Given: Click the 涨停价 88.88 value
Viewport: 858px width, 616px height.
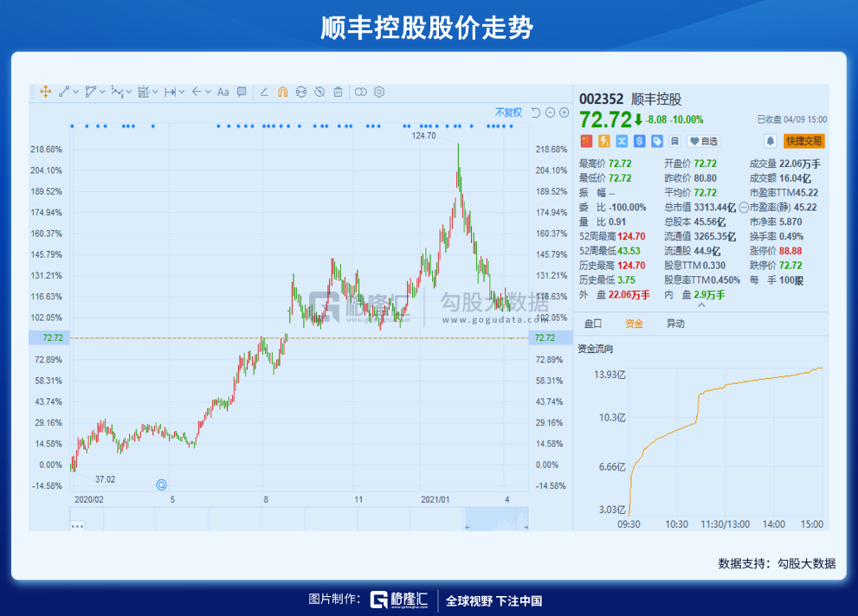Looking at the screenshot, I should coord(790,251).
